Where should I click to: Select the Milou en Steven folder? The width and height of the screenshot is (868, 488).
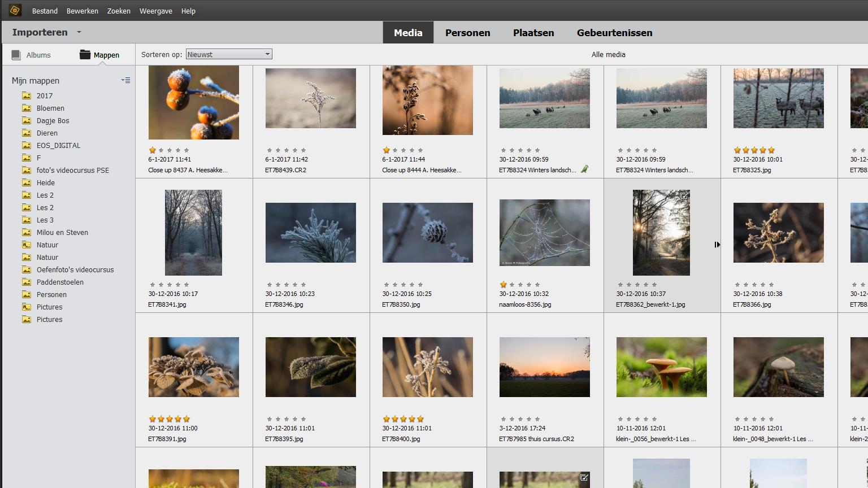pyautogui.click(x=62, y=232)
